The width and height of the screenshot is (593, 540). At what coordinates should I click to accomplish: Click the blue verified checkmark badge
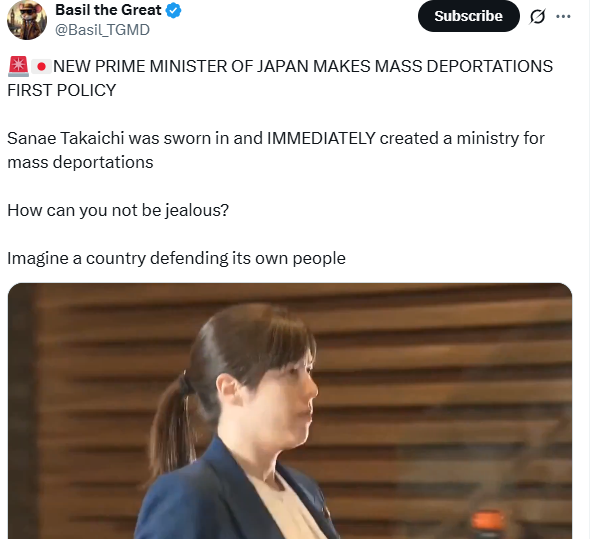[173, 10]
